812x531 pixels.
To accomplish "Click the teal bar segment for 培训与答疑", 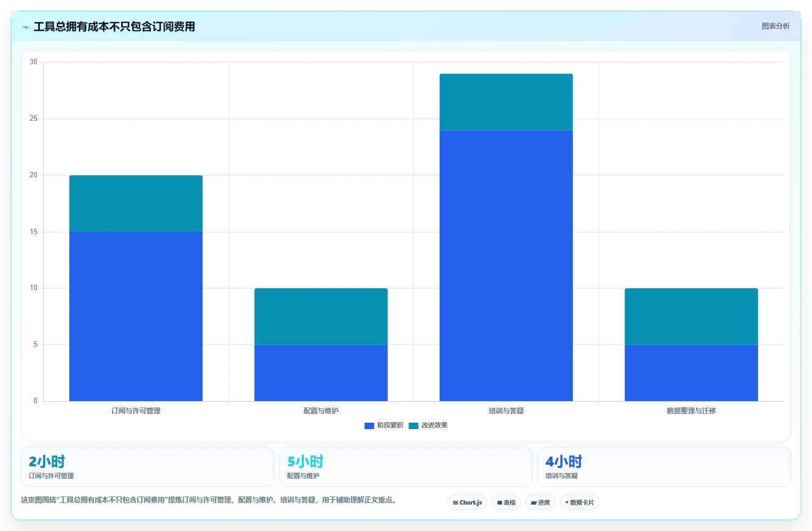I will click(x=506, y=102).
